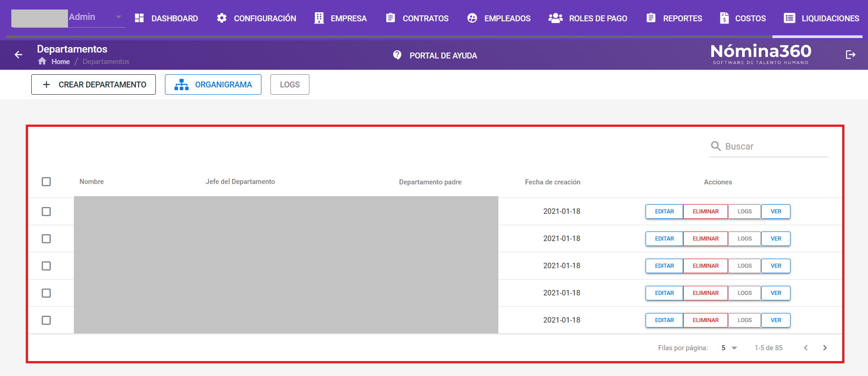Check the first department row checkbox
The width and height of the screenshot is (868, 376).
46,212
